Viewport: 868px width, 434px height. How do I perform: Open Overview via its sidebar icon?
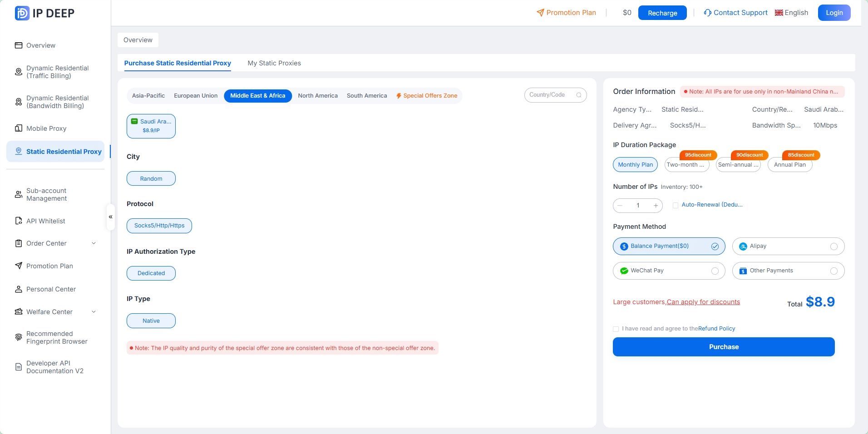19,45
